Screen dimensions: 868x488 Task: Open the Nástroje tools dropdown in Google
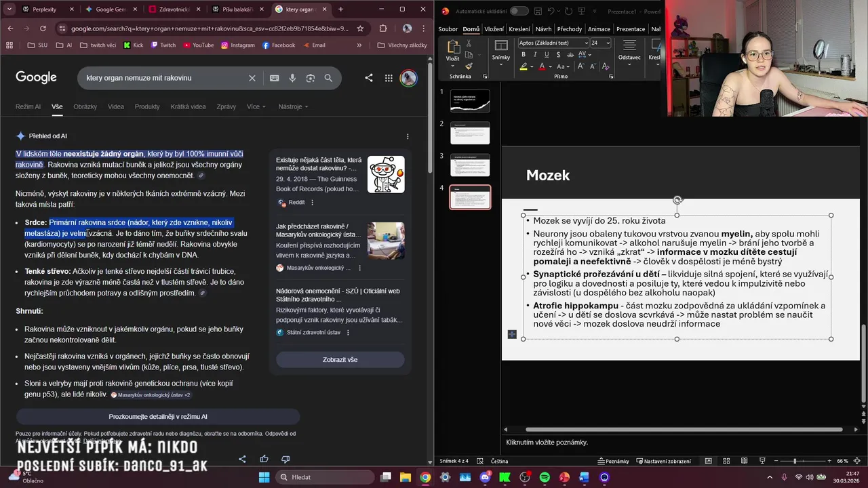pos(293,106)
